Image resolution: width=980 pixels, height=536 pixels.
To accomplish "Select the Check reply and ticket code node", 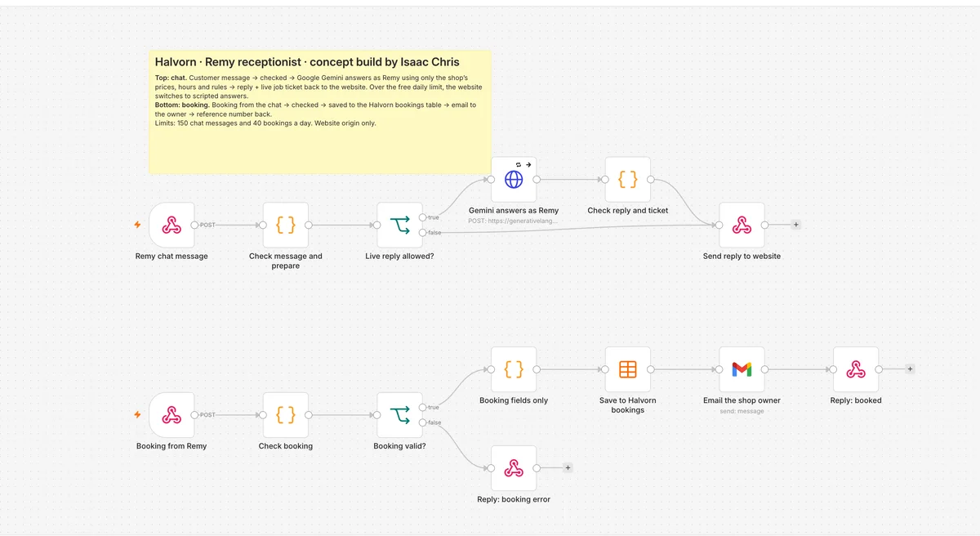I will click(x=628, y=180).
